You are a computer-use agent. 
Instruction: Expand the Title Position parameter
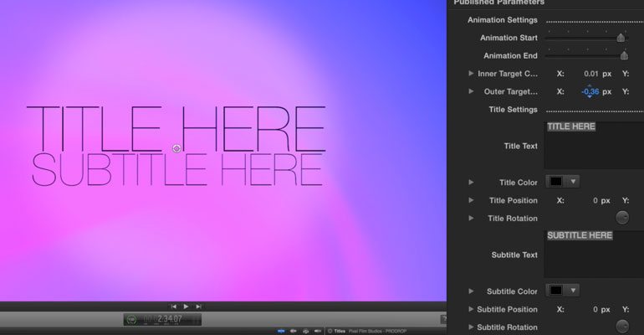(471, 200)
